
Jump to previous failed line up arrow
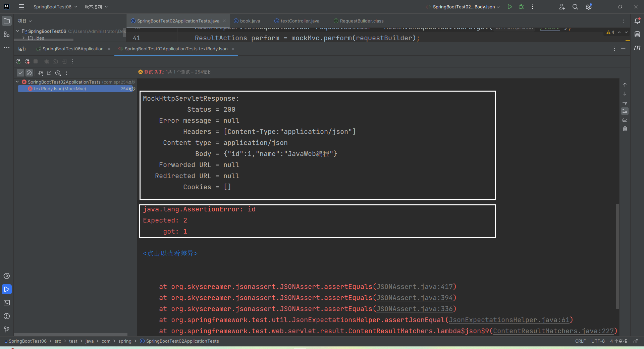coord(625,85)
